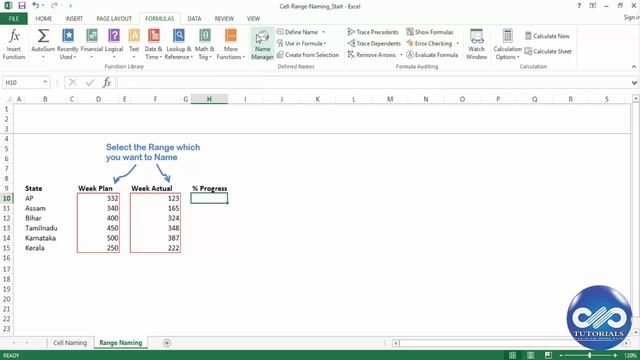
Task: Select column H header
Action: pos(209,99)
